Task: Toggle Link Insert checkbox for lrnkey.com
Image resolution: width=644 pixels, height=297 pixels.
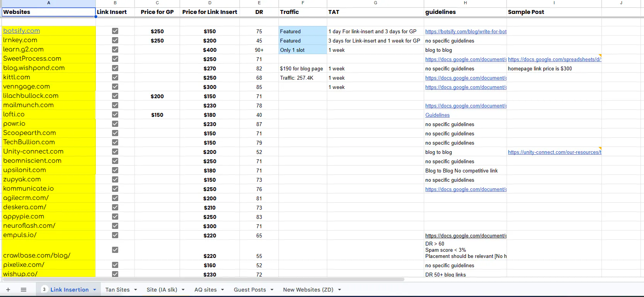Action: tap(115, 40)
